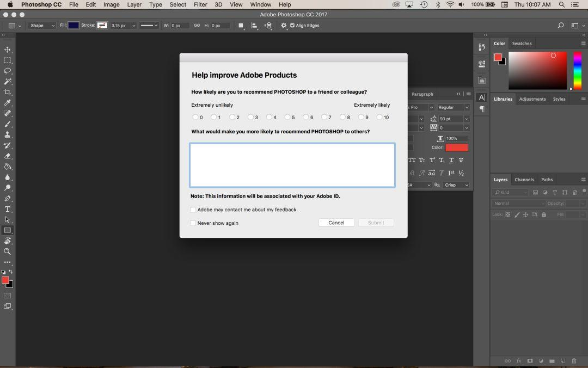
Task: Check Never show again box
Action: pyautogui.click(x=193, y=223)
